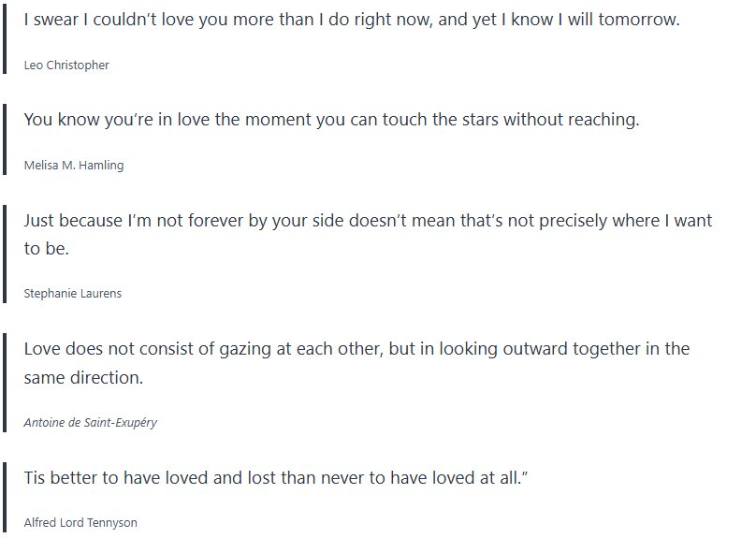This screenshot has height=538, width=756.
Task: Click the quote about touching the stars
Action: [x=331, y=120]
